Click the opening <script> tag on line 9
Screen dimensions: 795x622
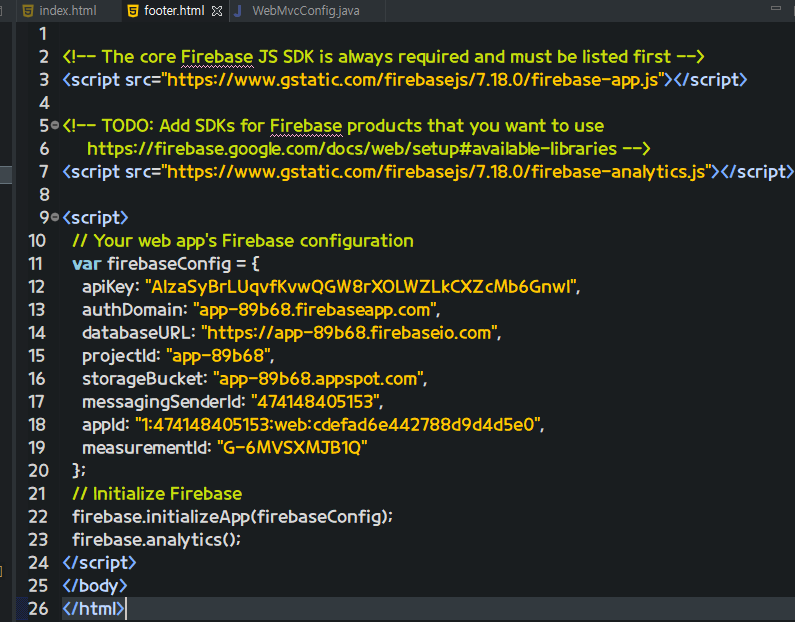click(95, 217)
